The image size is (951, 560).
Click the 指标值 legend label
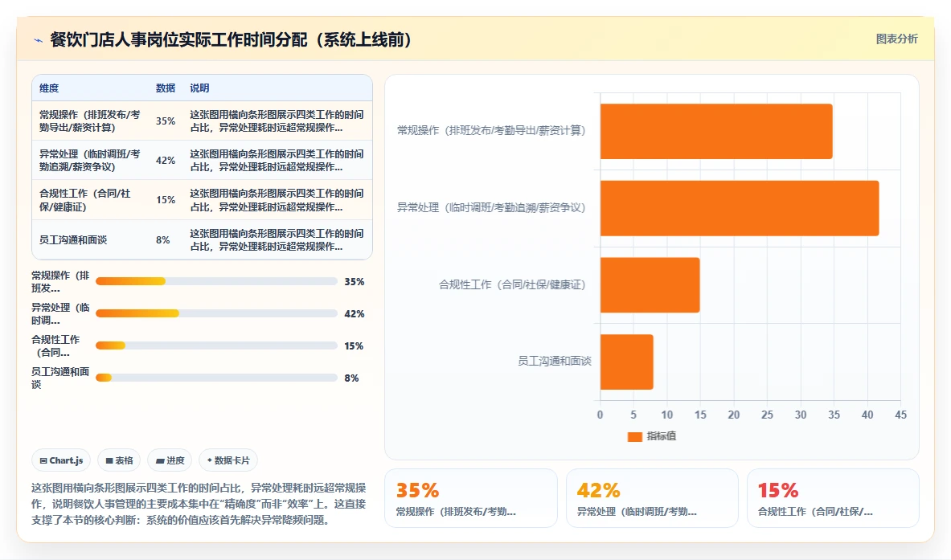(661, 436)
